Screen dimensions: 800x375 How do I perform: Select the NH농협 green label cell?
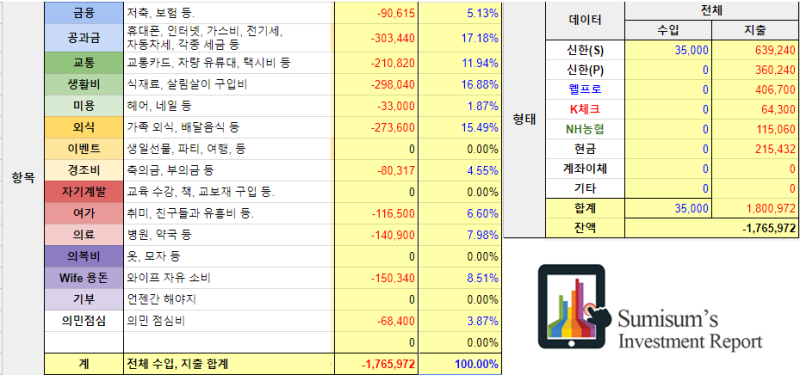tap(585, 129)
